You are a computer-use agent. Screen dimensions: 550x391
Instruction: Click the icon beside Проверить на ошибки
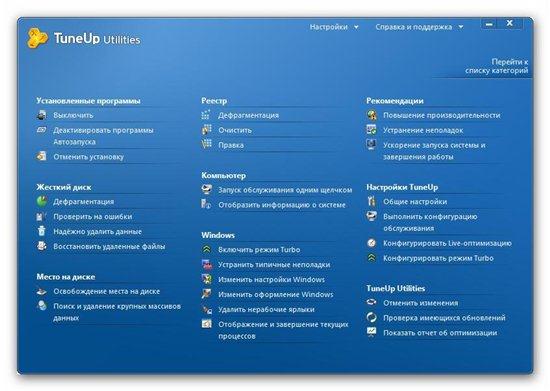(42, 216)
